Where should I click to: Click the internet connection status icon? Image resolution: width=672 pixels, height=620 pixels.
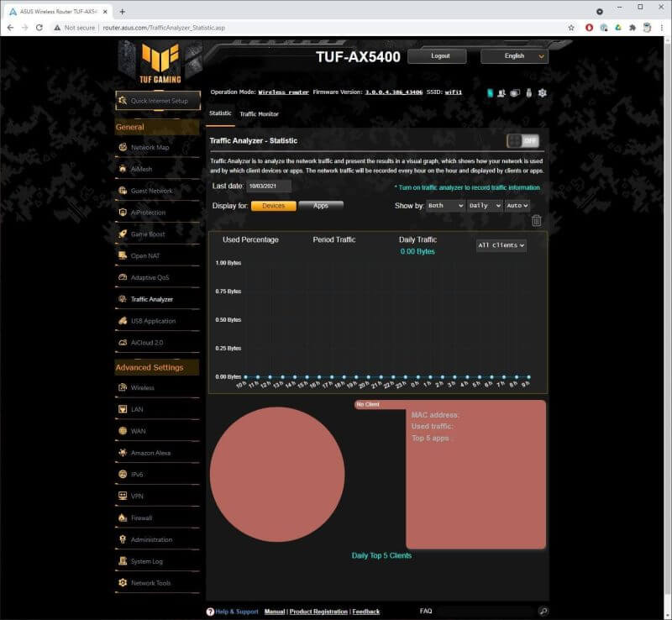tap(515, 93)
